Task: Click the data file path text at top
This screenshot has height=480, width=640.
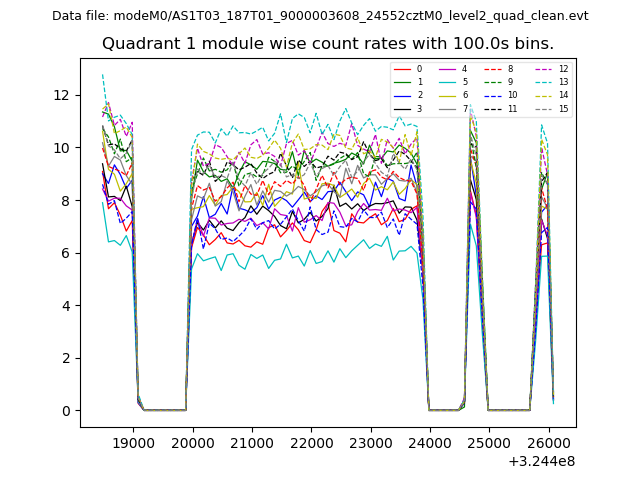Action: pyautogui.click(x=320, y=16)
